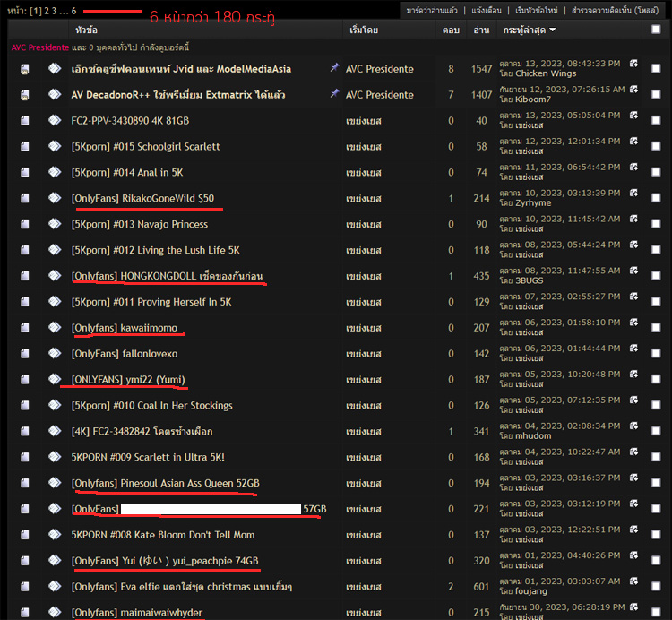Click read count 601 in Eva elfie row
The height and width of the screenshot is (620, 672).
481,587
